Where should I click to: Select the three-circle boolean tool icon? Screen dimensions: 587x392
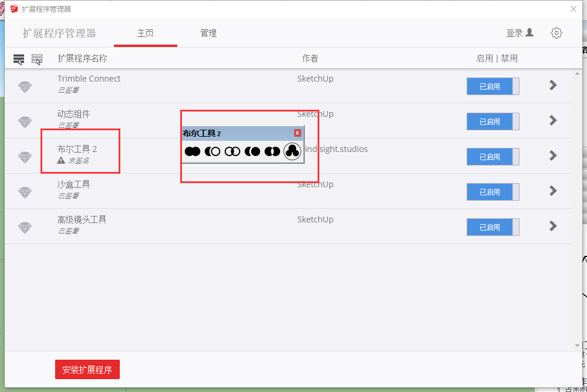pos(292,151)
